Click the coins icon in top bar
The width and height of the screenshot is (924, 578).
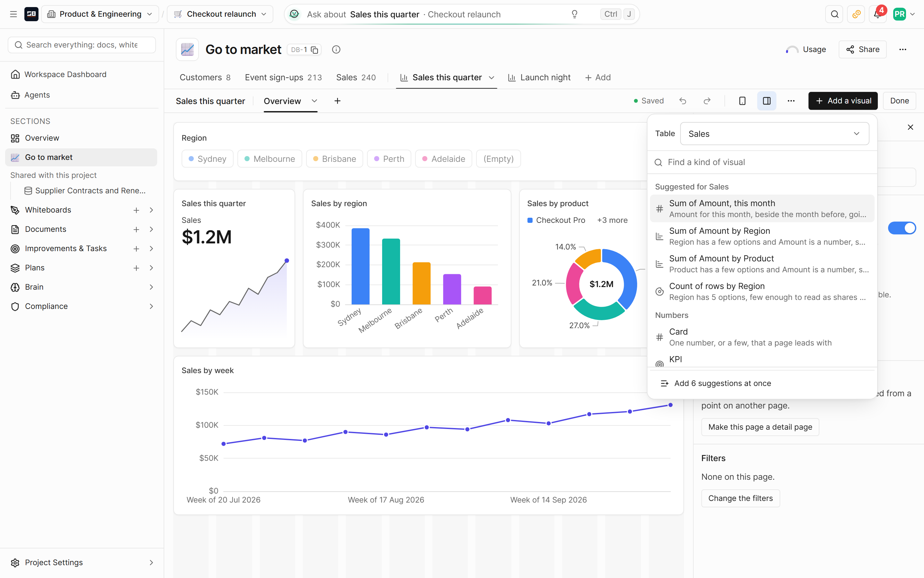[856, 14]
